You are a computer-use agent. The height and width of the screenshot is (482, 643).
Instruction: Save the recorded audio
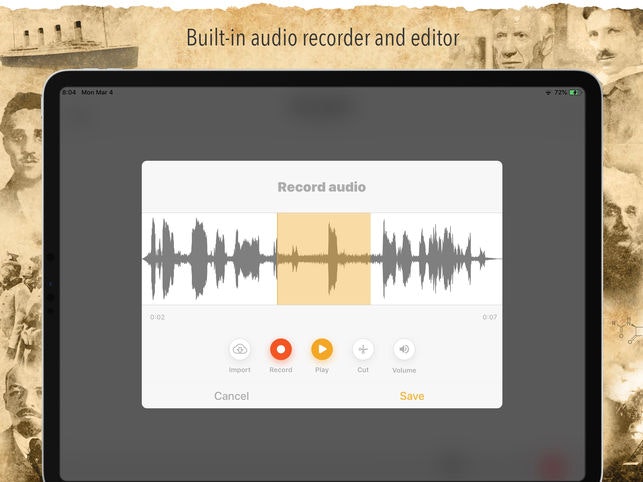pyautogui.click(x=412, y=396)
